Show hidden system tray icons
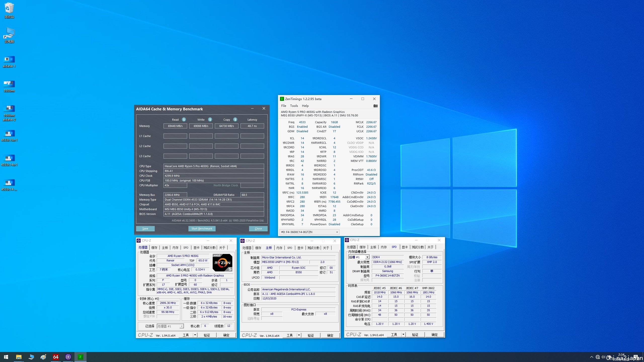Image resolution: width=644 pixels, height=362 pixels. point(591,357)
